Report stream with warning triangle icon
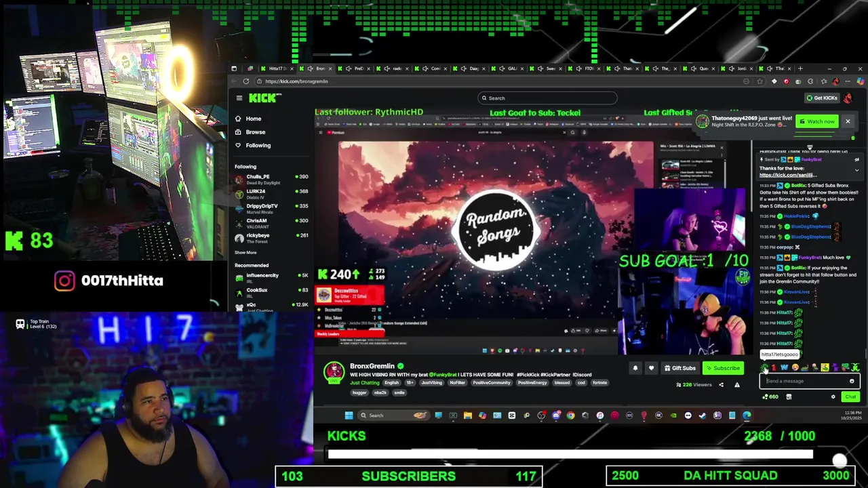This screenshot has height=488, width=868. pyautogui.click(x=737, y=385)
